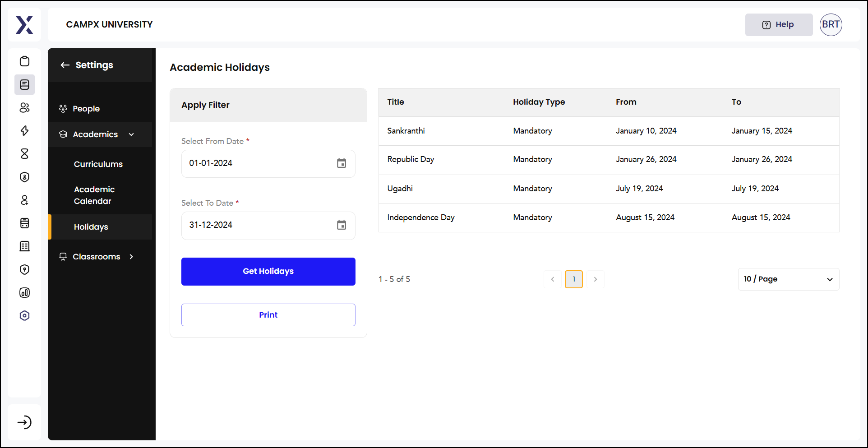Open the highlighted book icon in left rail
This screenshot has width=868, height=448.
tap(25, 84)
